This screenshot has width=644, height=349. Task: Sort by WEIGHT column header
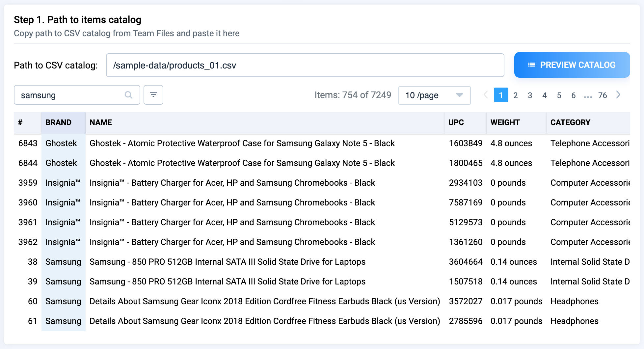coord(505,122)
